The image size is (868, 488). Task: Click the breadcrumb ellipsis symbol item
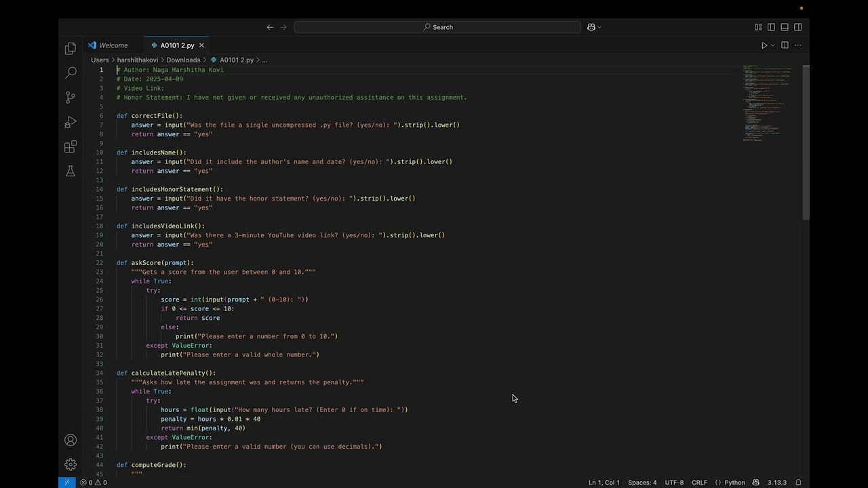point(264,60)
